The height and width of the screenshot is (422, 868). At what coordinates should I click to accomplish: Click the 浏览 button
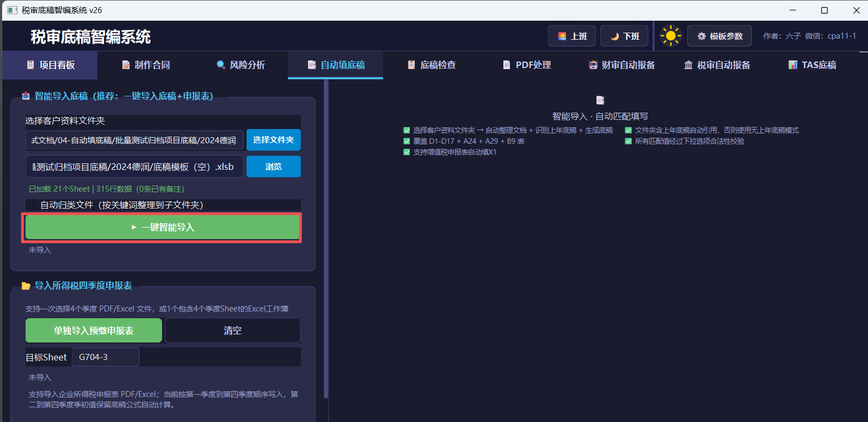[x=273, y=167]
